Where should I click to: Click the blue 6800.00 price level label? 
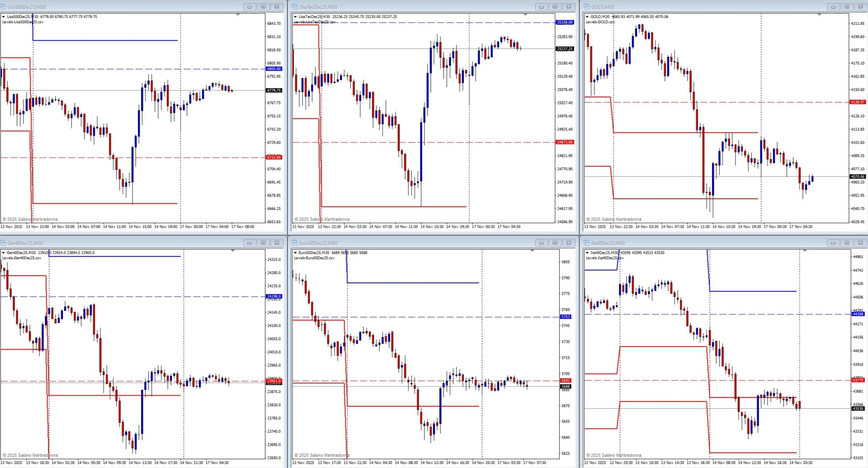click(274, 69)
